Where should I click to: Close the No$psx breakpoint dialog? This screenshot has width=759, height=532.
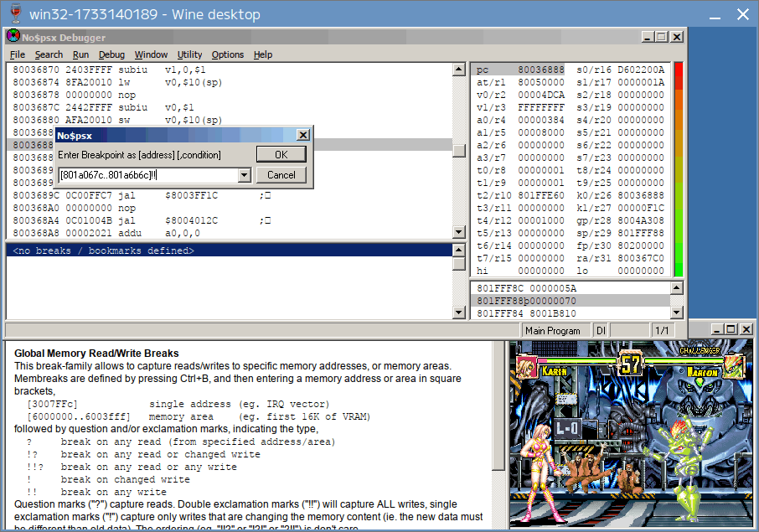[x=303, y=135]
